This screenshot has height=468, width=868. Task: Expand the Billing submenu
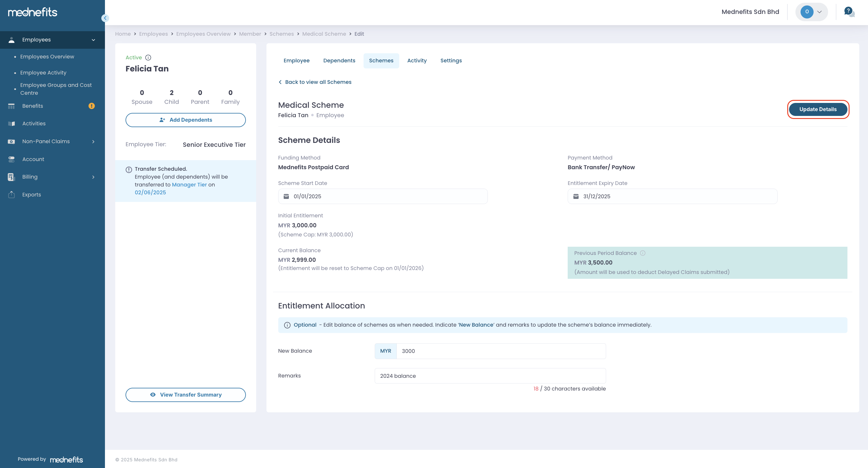point(93,177)
